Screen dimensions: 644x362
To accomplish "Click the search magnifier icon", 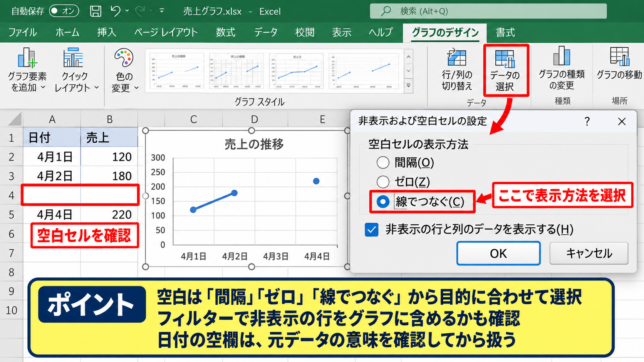I will [x=385, y=11].
